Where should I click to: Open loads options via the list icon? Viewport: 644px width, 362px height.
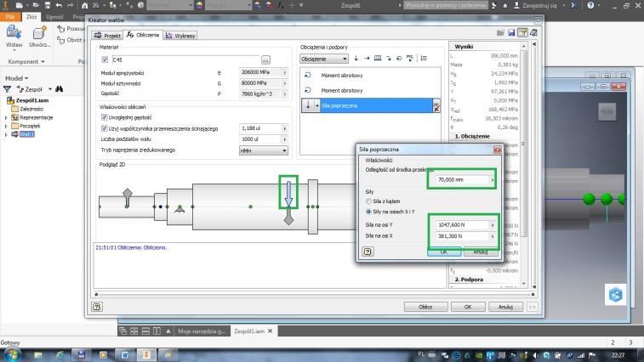point(424,59)
